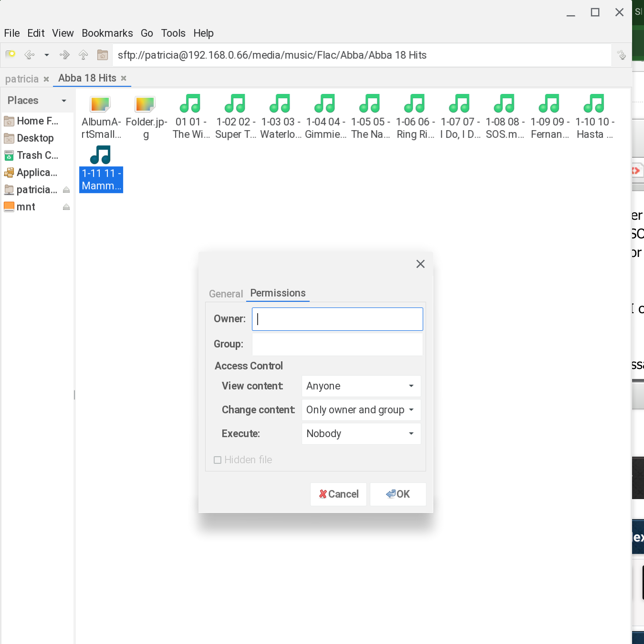
Task: Eject the mnt volume
Action: pos(66,207)
